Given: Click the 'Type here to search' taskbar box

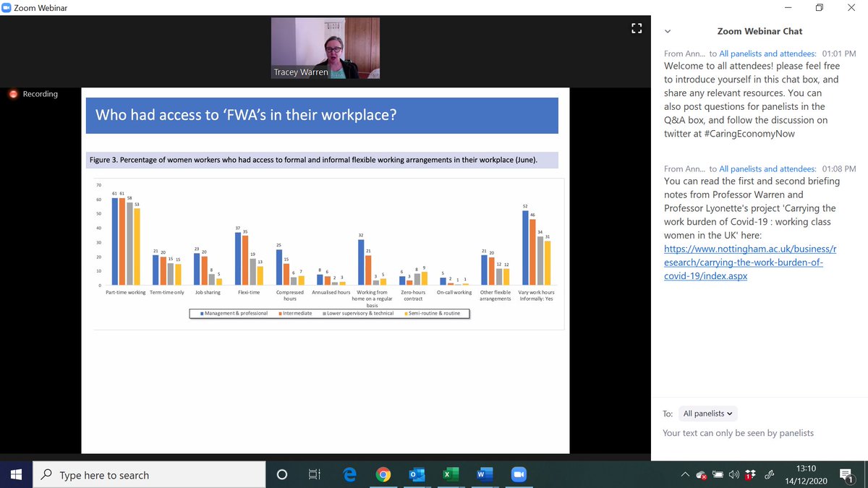Looking at the screenshot, I should point(149,475).
